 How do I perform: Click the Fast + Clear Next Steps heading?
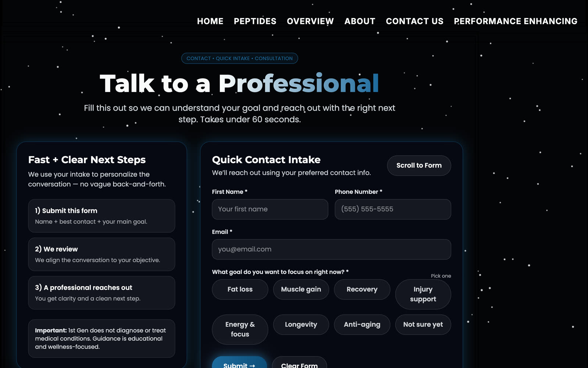pyautogui.click(x=87, y=160)
